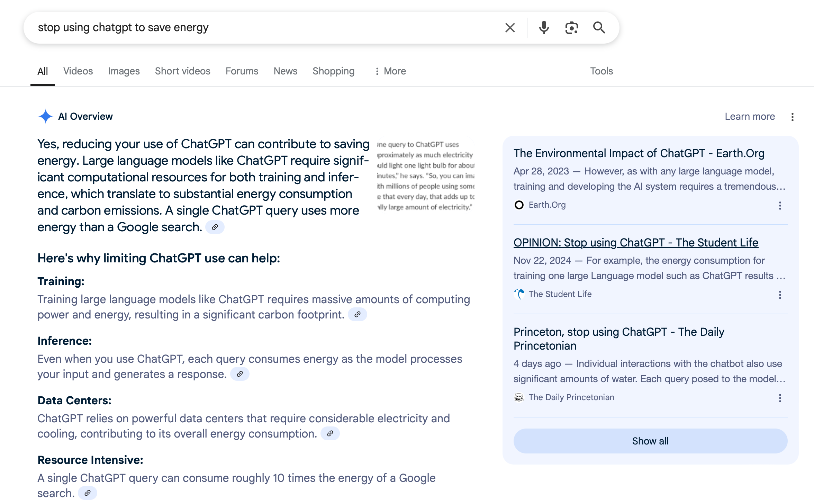This screenshot has width=814, height=504.
Task: Open the OPINION: Stop using ChatGPT article
Action: (635, 243)
